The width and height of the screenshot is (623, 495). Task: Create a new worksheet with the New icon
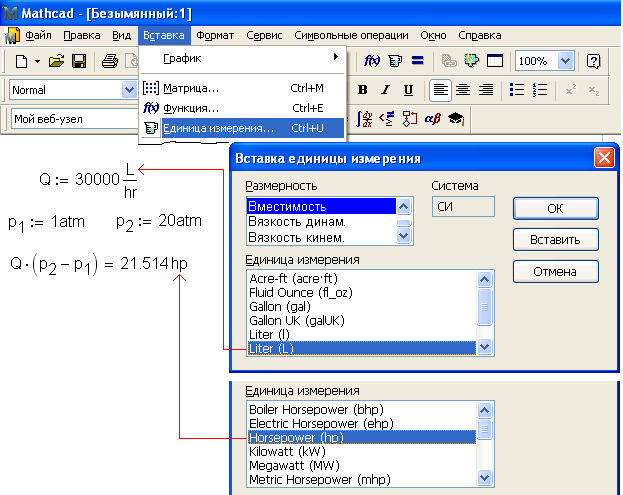click(21, 61)
